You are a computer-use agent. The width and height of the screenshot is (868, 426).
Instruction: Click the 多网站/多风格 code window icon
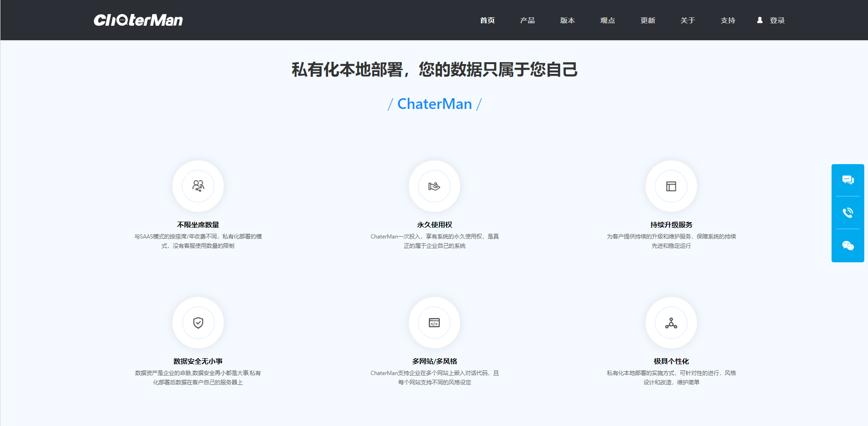point(434,323)
